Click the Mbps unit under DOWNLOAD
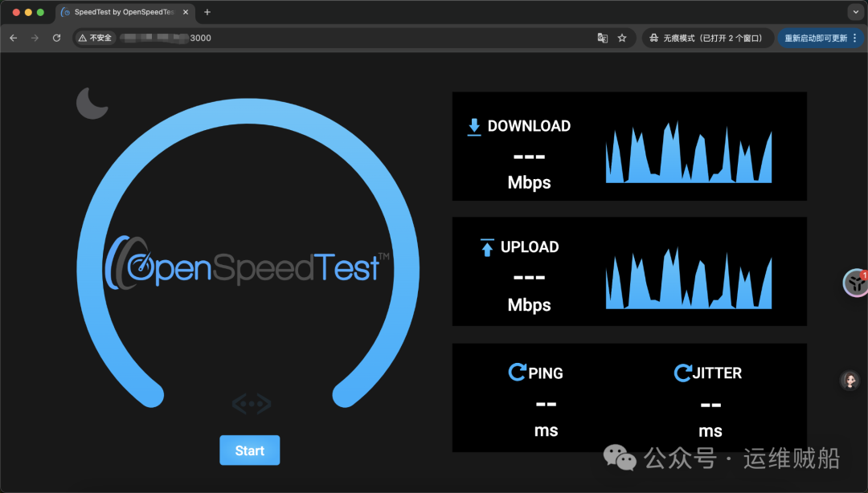Screen dimensions: 868x493 [529, 182]
